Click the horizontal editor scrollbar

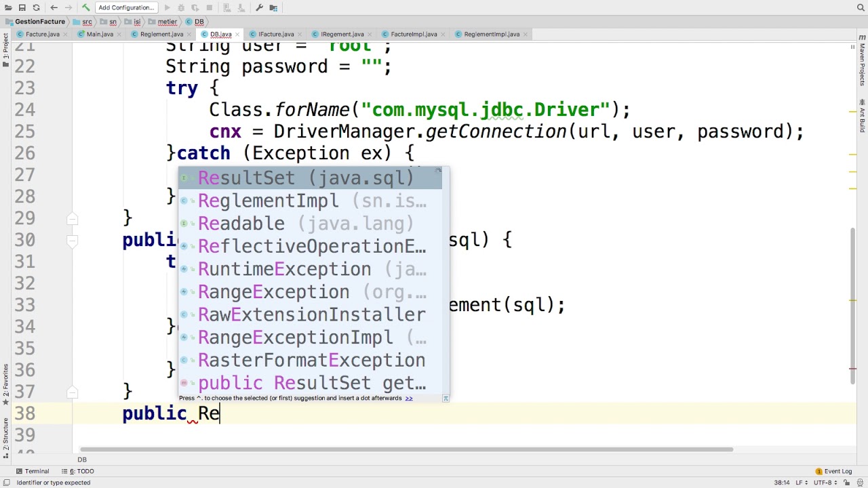[406, 449]
